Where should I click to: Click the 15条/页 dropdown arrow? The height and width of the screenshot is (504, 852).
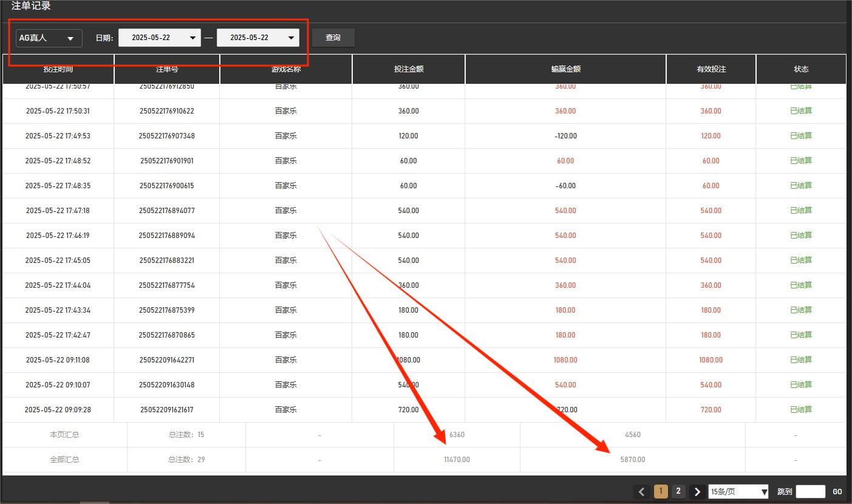click(764, 492)
